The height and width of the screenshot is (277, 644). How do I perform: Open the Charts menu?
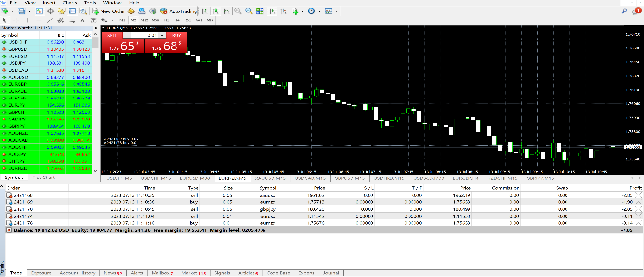coord(69,3)
